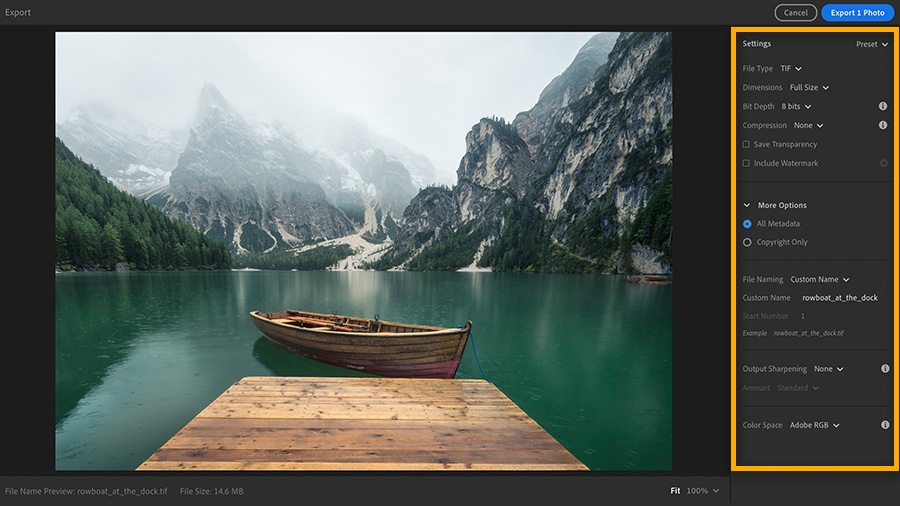This screenshot has height=506, width=900.
Task: Click the Output Sharpening info icon
Action: click(885, 369)
